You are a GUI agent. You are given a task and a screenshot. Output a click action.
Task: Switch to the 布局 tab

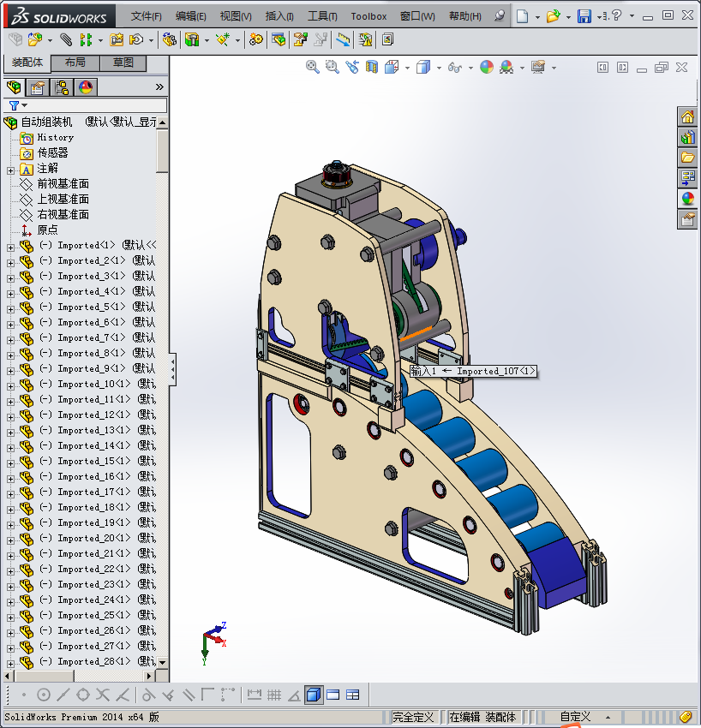[75, 63]
